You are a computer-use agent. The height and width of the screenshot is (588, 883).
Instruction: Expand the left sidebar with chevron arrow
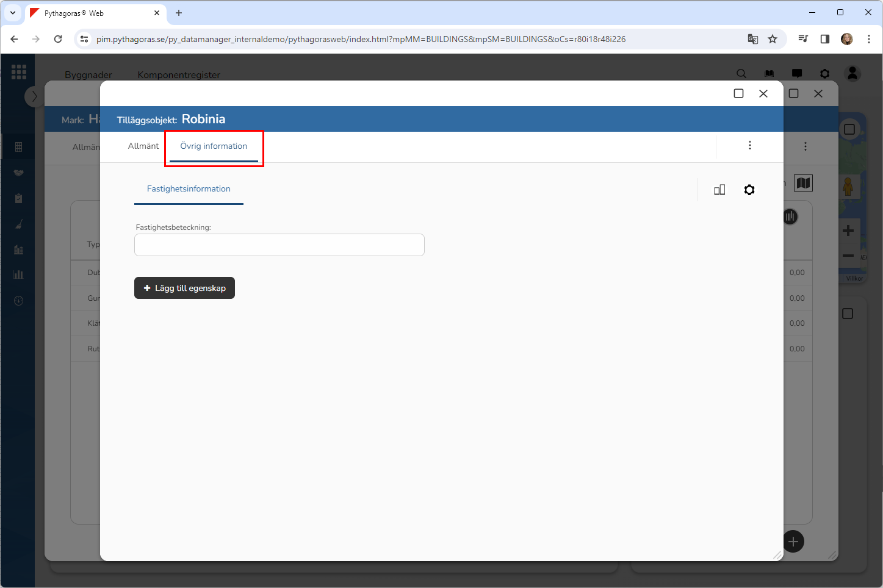point(34,96)
